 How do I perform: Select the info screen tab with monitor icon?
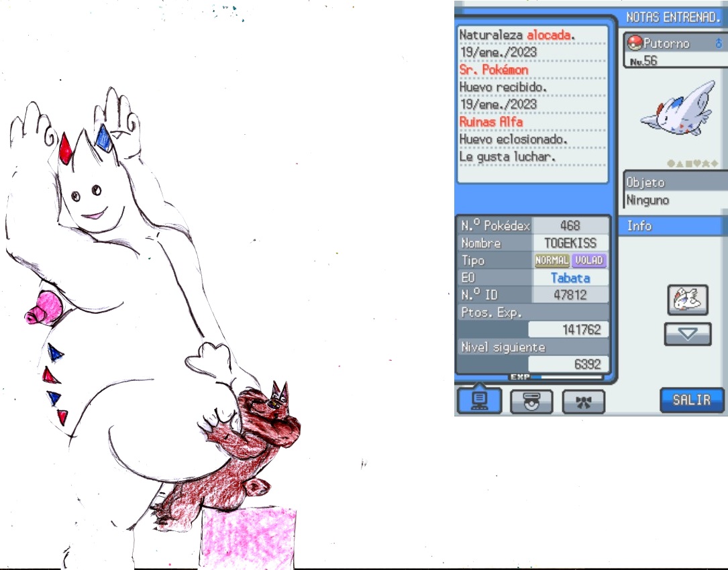coord(479,399)
